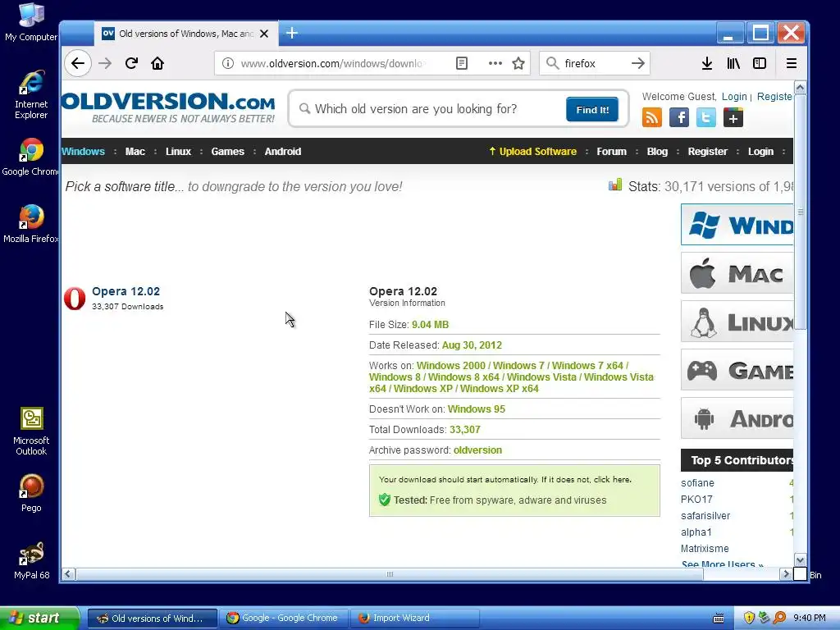Click Upload Software link
The image size is (840, 630).
[533, 152]
